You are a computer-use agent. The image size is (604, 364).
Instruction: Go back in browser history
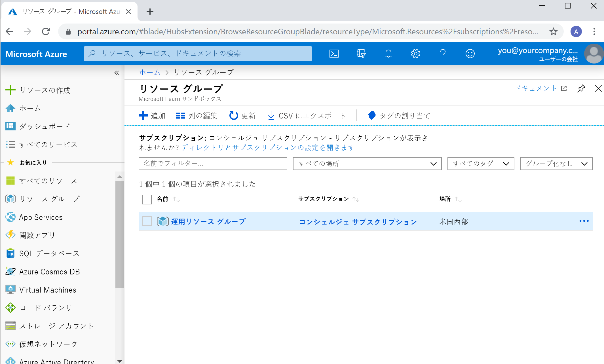point(9,31)
